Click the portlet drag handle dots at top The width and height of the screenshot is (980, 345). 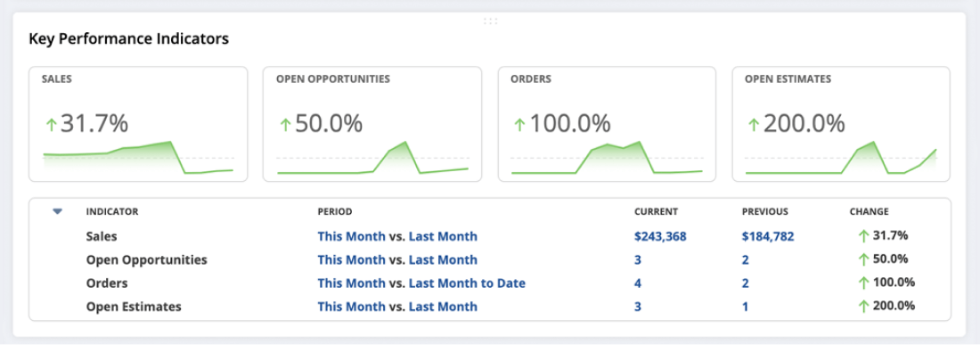pos(491,21)
